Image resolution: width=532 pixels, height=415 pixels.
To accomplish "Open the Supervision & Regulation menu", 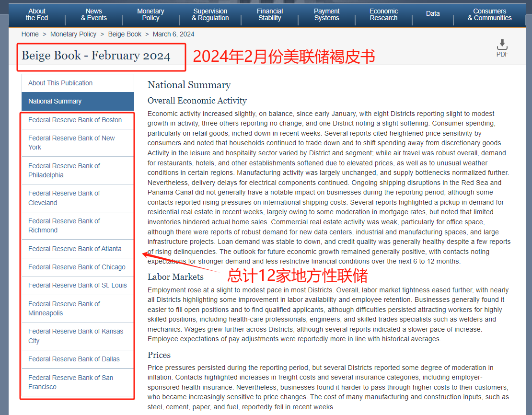I will [x=210, y=14].
